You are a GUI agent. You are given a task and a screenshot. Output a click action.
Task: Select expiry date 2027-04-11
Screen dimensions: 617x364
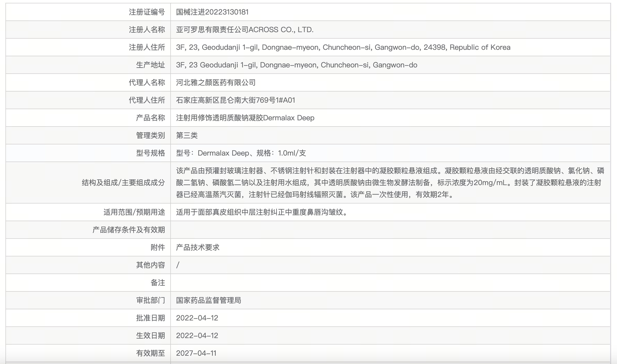click(x=196, y=353)
